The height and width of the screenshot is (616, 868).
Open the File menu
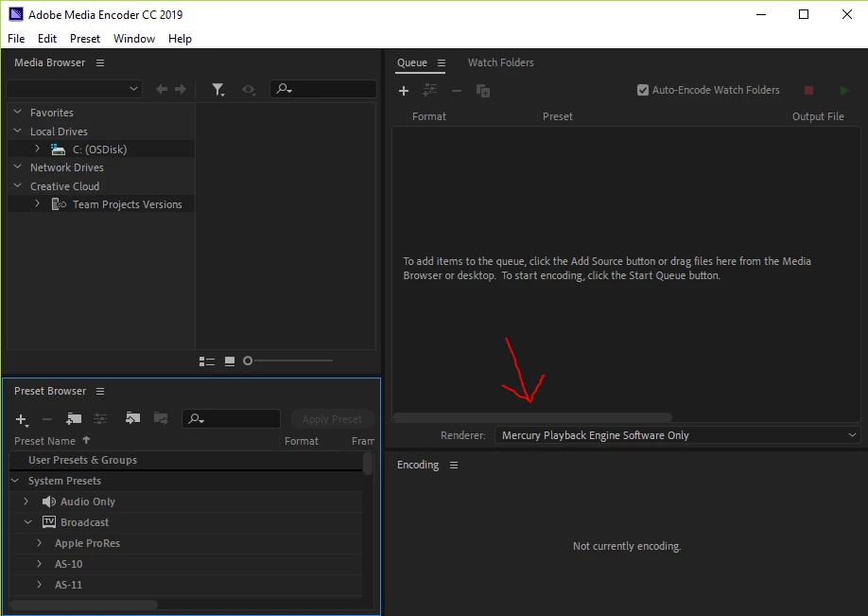(x=16, y=39)
